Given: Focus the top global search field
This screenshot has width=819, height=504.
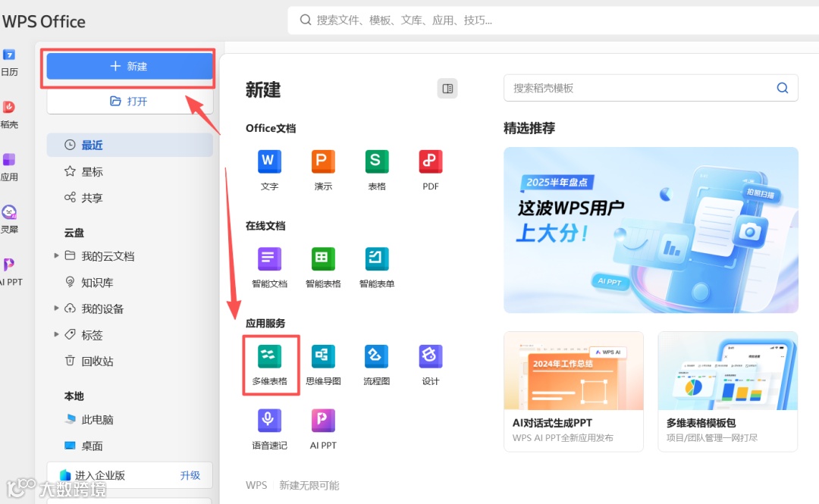Looking at the screenshot, I should coord(554,20).
